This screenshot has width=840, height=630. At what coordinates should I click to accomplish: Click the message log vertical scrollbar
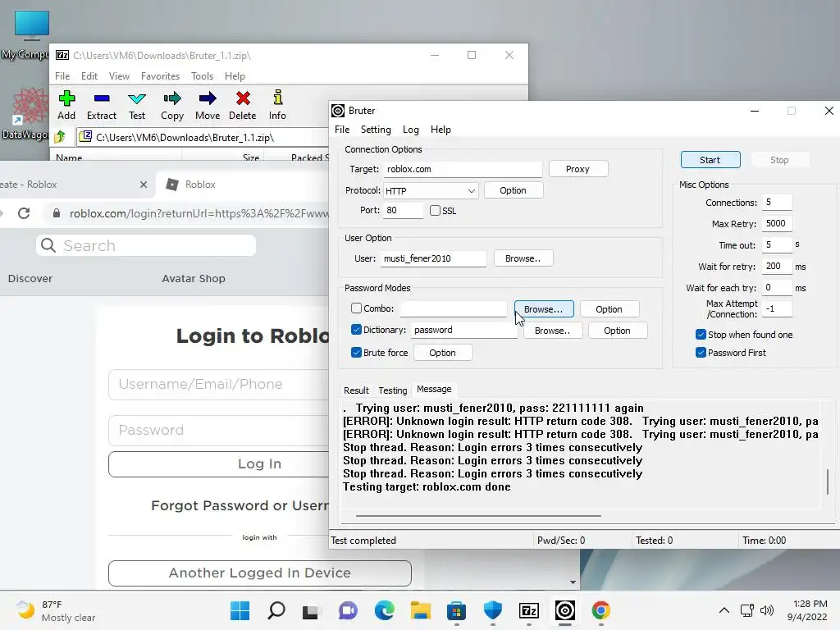828,482
